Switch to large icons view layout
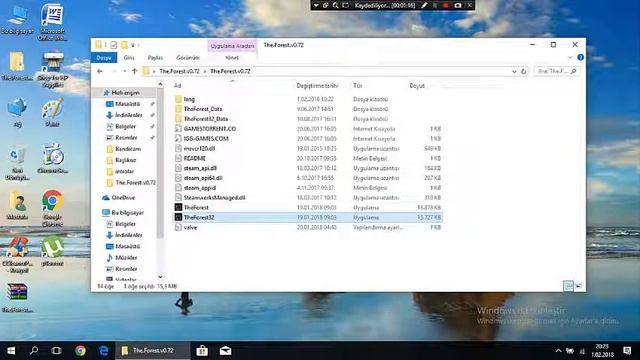Screen dimensions: 640x360 coord(578,286)
